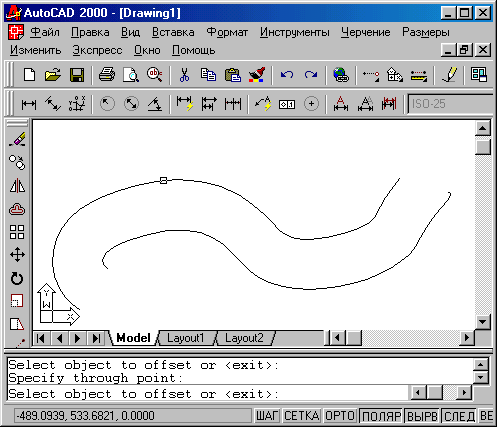Image resolution: width=497 pixels, height=427 pixels.
Task: Switch to the Layout1 tab
Action: 186,338
